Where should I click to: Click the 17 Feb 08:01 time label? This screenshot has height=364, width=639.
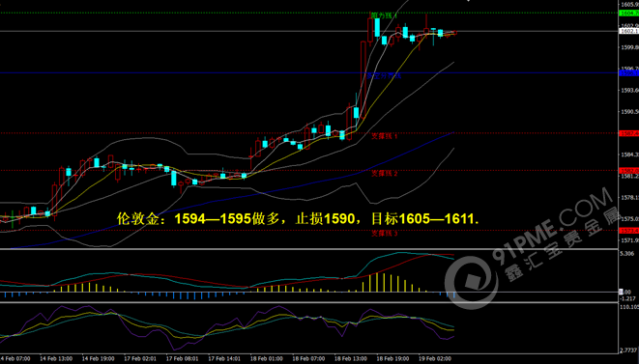182,359
